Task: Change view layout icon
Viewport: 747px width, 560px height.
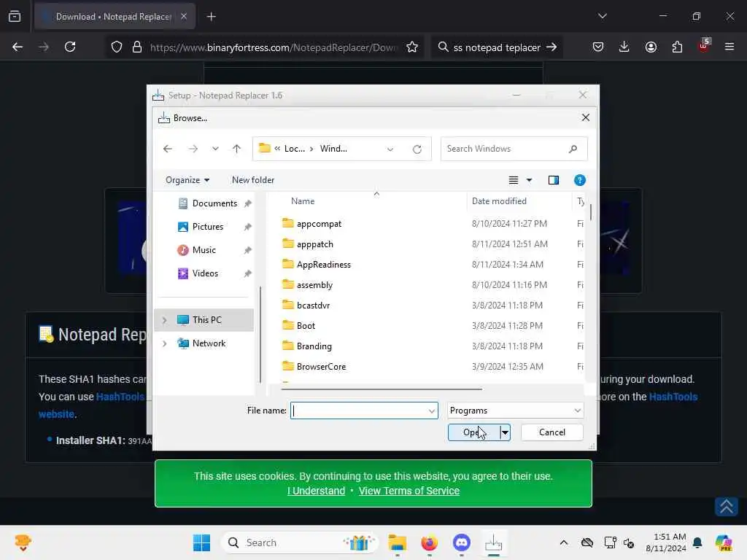Action: point(513,180)
